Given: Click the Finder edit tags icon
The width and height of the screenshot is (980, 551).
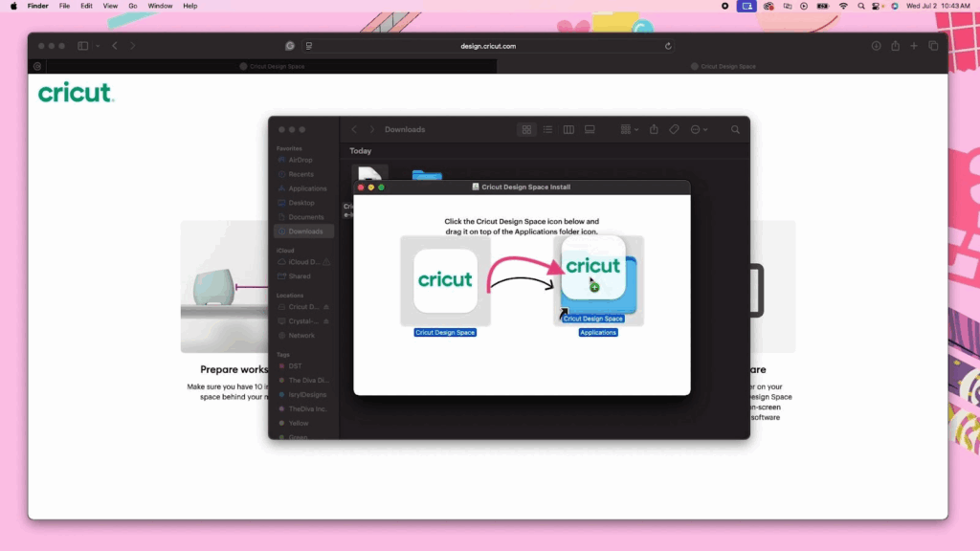Looking at the screenshot, I should [675, 129].
